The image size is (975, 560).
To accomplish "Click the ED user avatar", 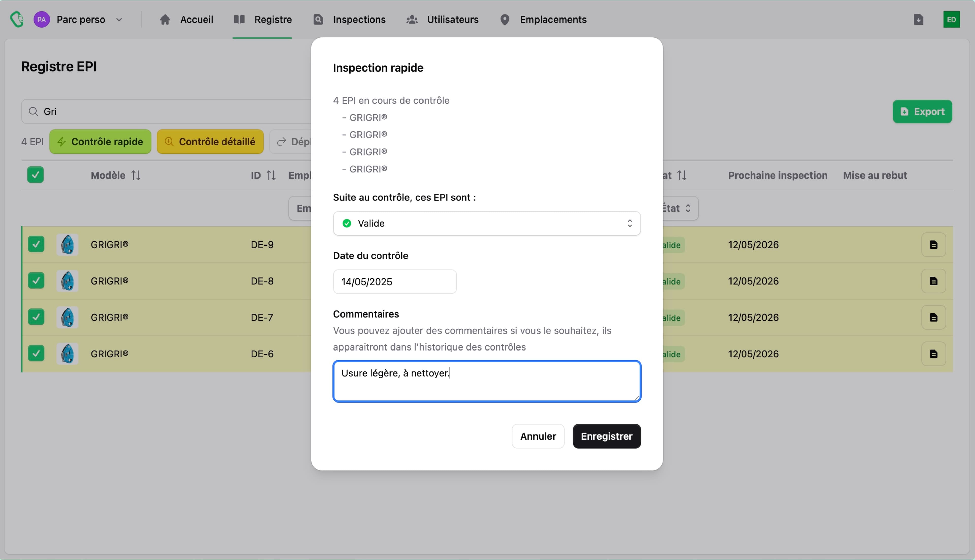I will click(x=951, y=19).
